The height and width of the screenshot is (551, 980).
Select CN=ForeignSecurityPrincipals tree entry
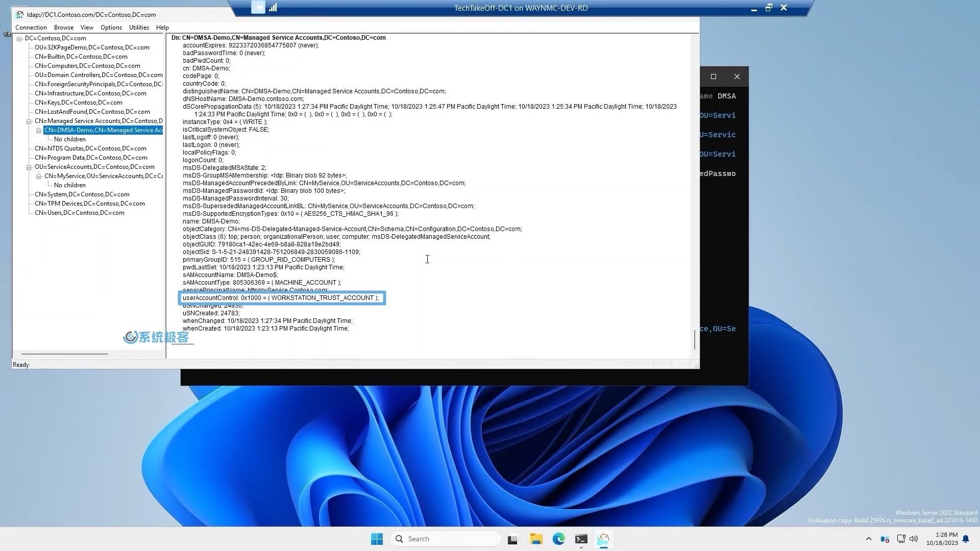(99, 84)
